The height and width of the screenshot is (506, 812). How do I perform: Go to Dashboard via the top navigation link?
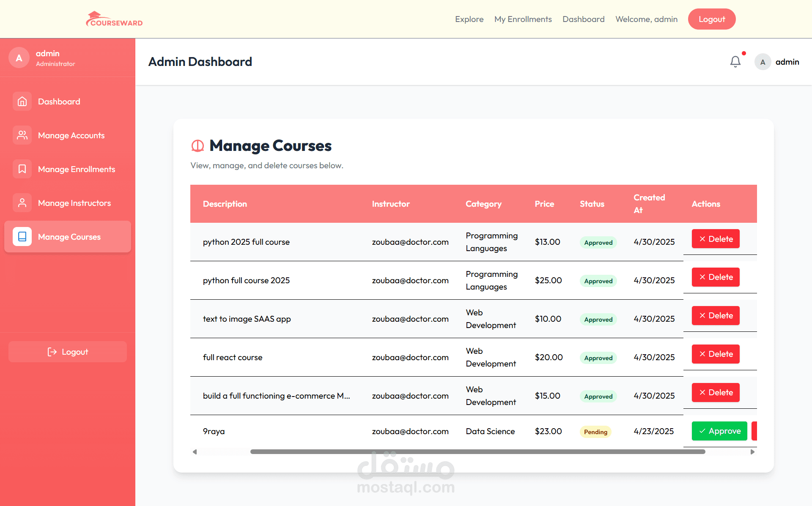click(x=583, y=19)
